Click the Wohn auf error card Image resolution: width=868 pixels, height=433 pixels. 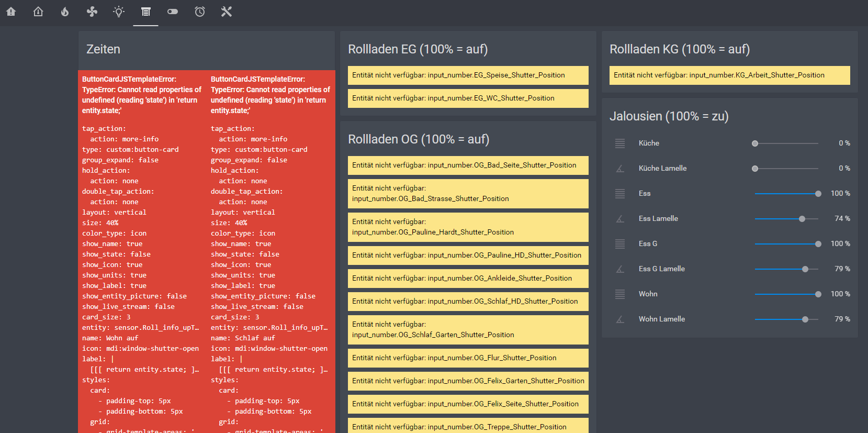coord(142,252)
